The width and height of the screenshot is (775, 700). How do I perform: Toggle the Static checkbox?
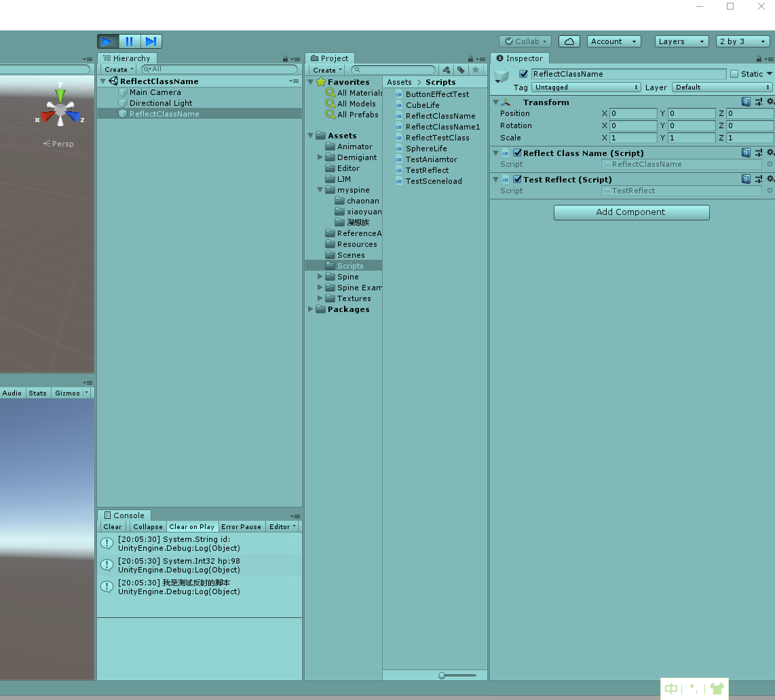click(x=734, y=74)
